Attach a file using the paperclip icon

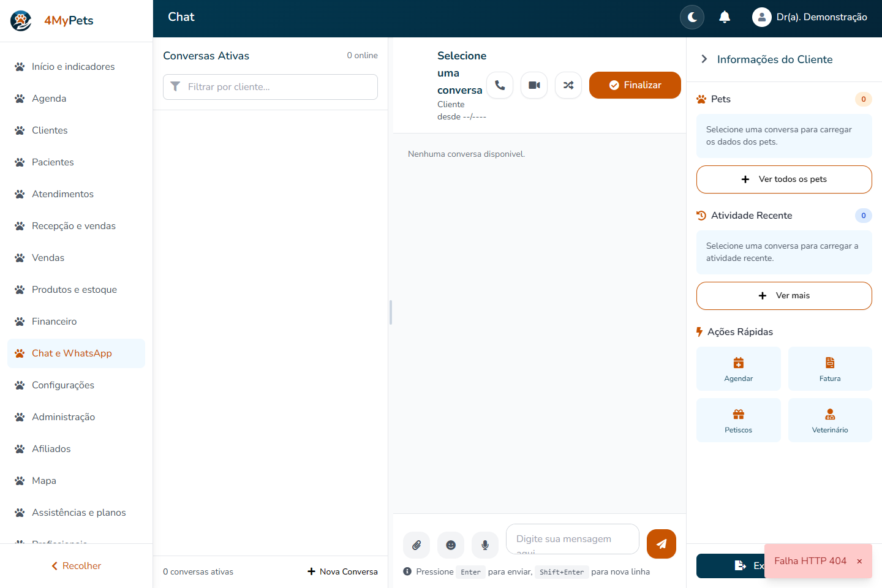[x=417, y=545]
